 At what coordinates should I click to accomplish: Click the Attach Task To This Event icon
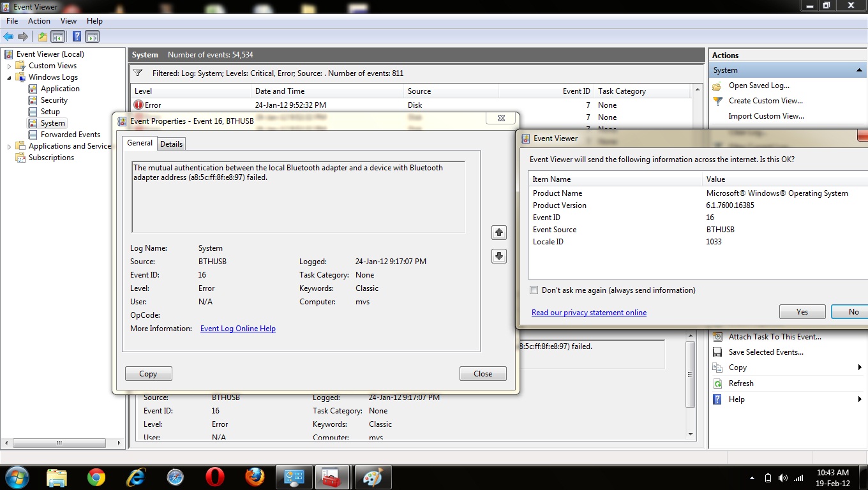[717, 337]
